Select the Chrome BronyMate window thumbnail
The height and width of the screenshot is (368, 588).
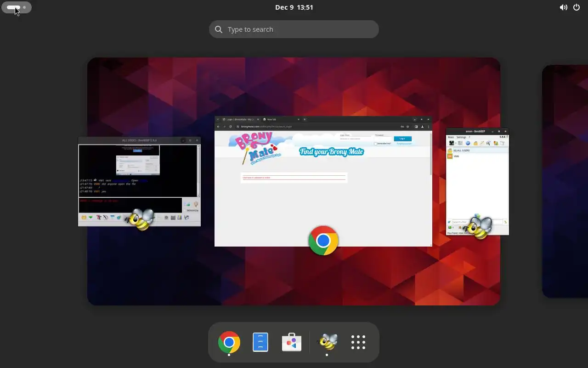[x=323, y=181]
